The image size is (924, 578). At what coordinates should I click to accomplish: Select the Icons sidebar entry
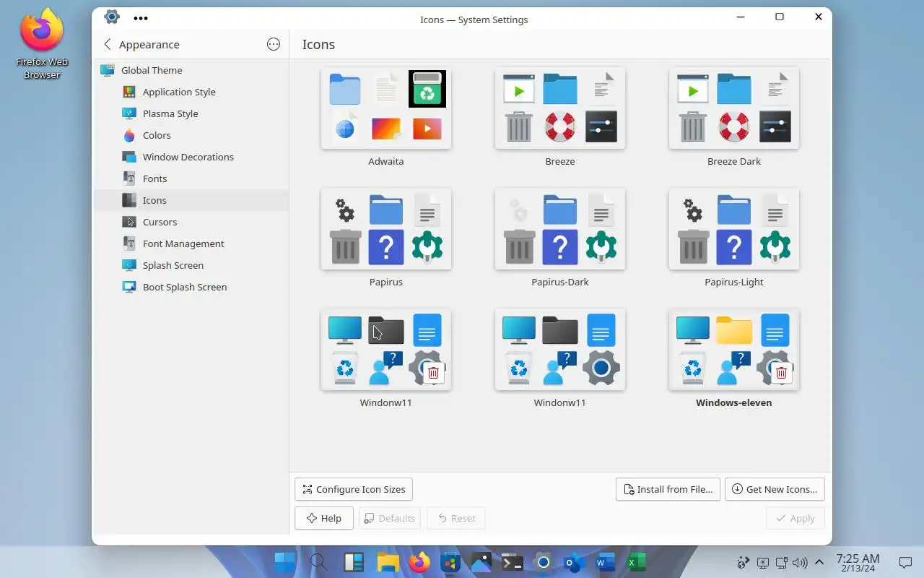191,200
